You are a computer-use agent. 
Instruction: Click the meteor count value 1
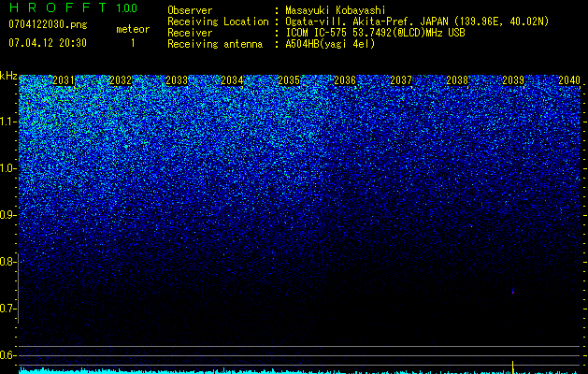[133, 43]
